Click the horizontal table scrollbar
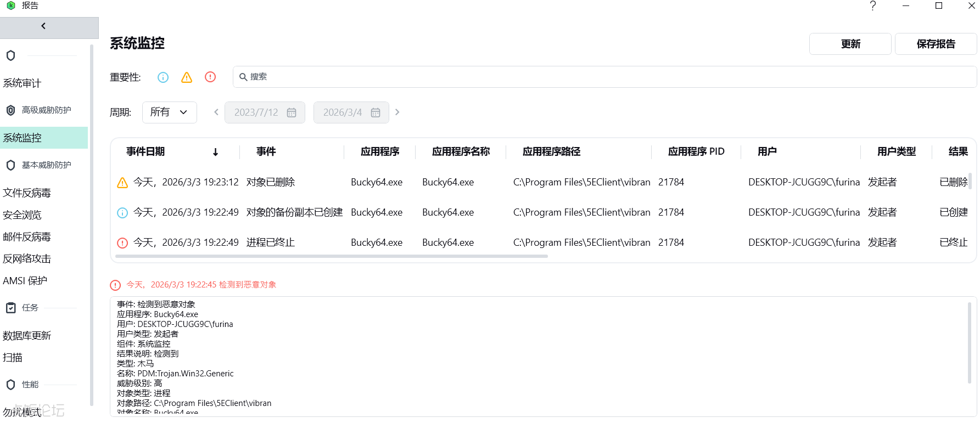The width and height of the screenshot is (980, 423). (332, 256)
